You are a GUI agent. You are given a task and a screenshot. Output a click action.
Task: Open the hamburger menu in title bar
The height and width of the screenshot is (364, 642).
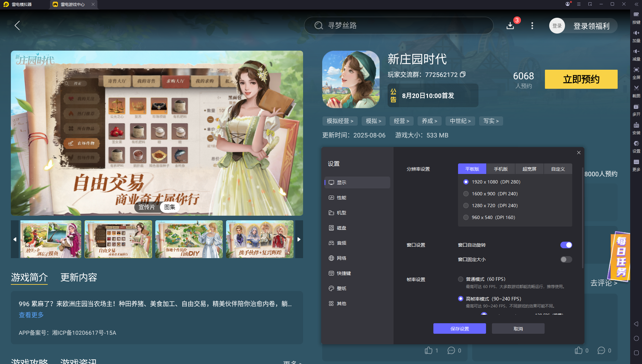pyautogui.click(x=579, y=4)
